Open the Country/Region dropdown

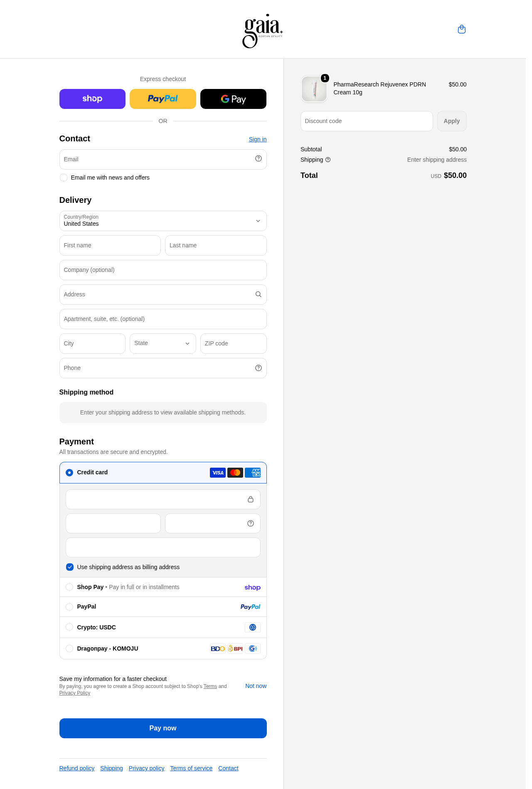(163, 221)
